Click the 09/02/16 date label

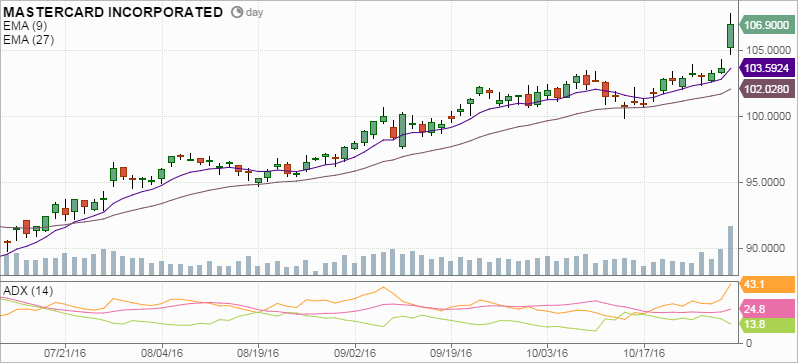355,353
